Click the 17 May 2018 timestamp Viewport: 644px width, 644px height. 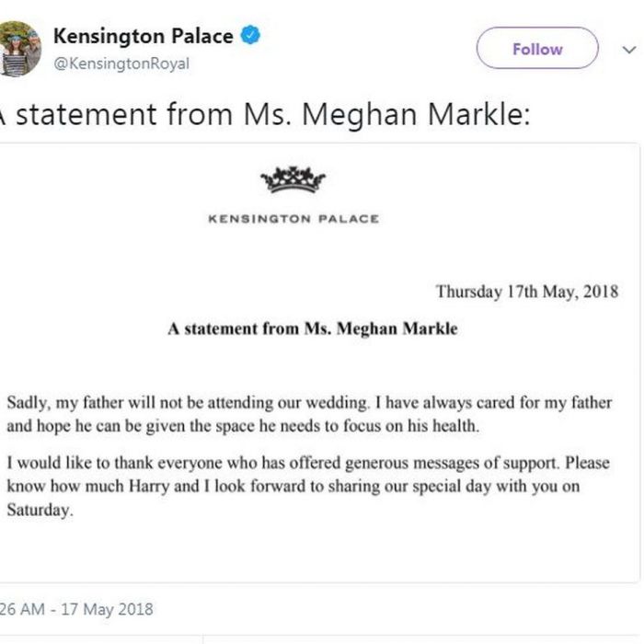(x=76, y=609)
